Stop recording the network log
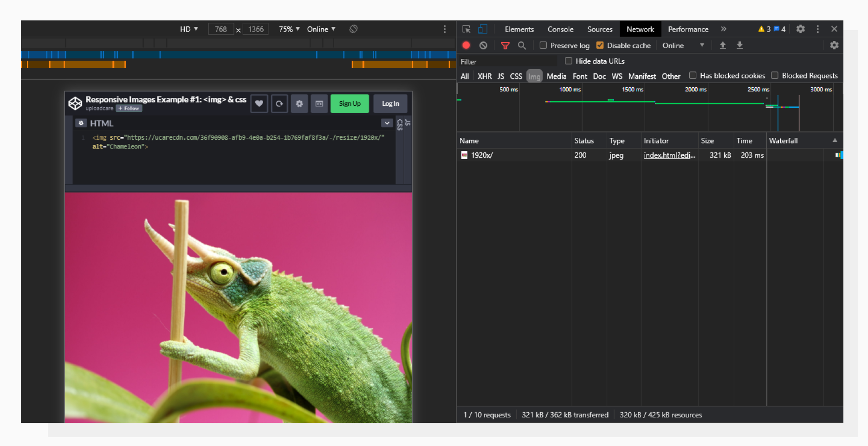 [x=466, y=45]
